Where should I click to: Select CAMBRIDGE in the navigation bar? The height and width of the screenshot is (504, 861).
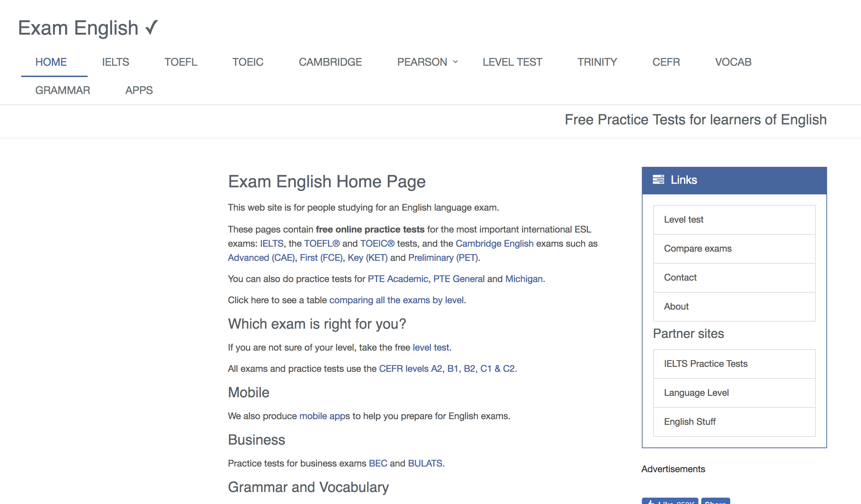pos(330,62)
